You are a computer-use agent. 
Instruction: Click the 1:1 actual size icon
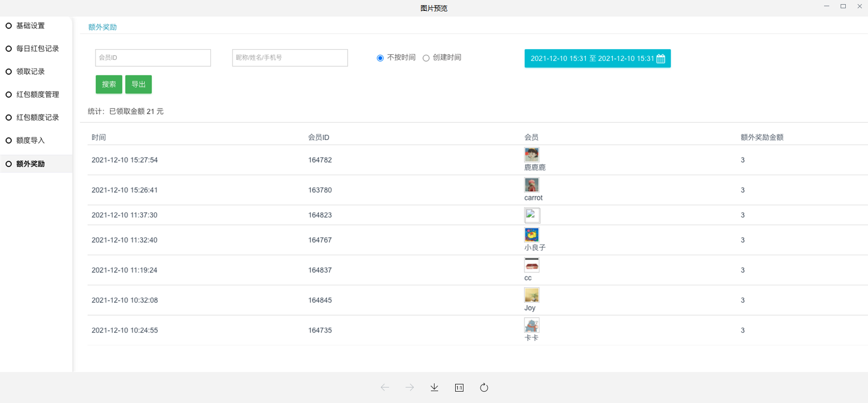(459, 388)
